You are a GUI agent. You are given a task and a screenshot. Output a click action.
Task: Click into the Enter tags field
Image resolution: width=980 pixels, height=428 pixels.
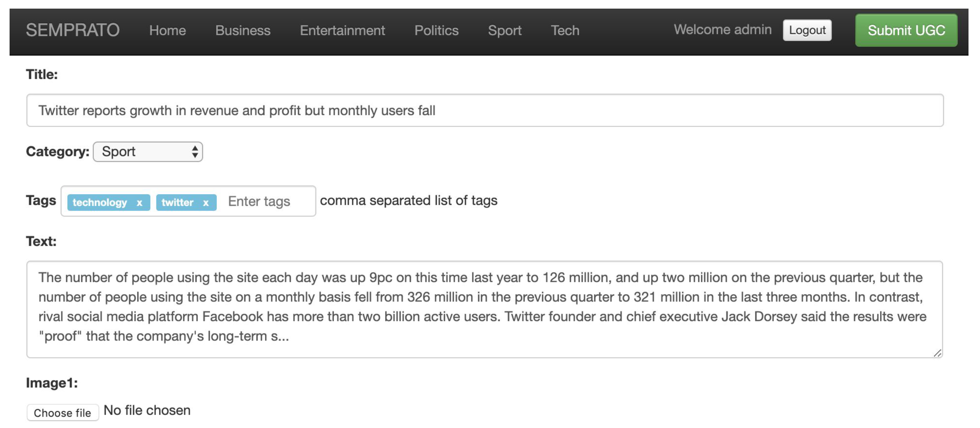[266, 201]
